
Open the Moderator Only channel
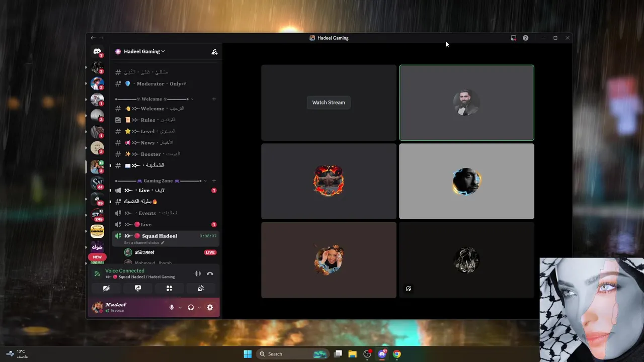[166, 84]
